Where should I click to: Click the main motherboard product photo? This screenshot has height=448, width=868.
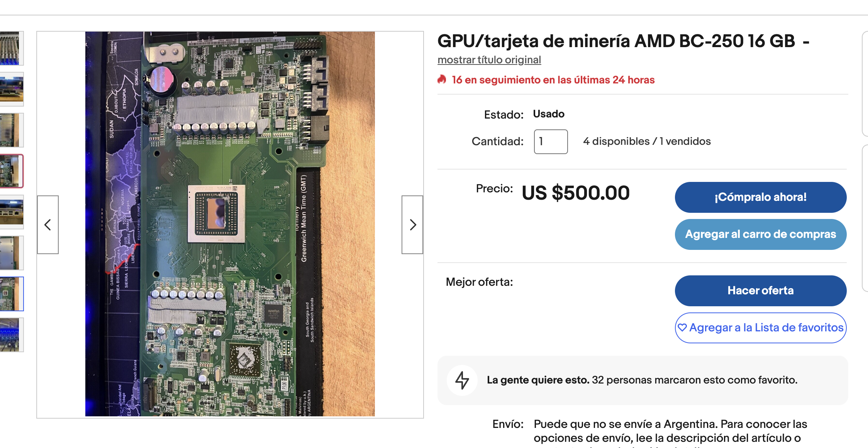[230, 224]
